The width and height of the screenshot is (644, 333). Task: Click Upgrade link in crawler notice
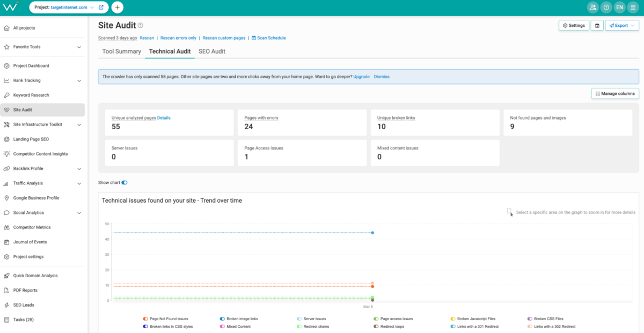pyautogui.click(x=361, y=77)
